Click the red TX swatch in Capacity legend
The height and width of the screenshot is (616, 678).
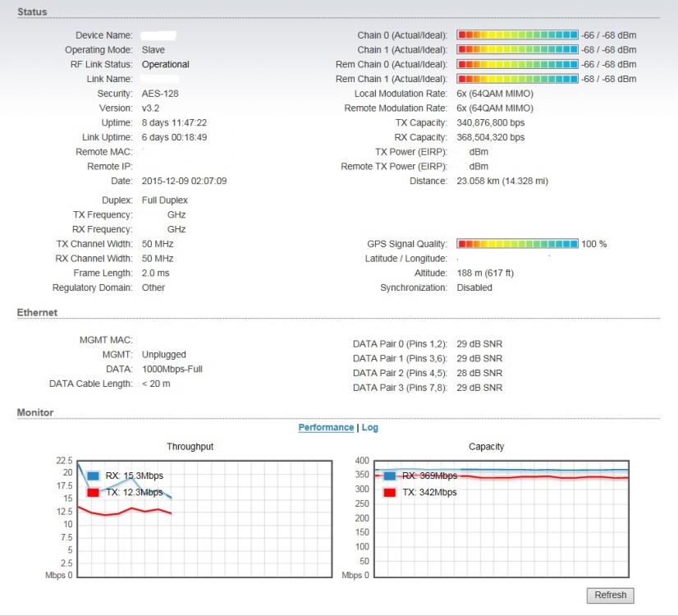(390, 492)
